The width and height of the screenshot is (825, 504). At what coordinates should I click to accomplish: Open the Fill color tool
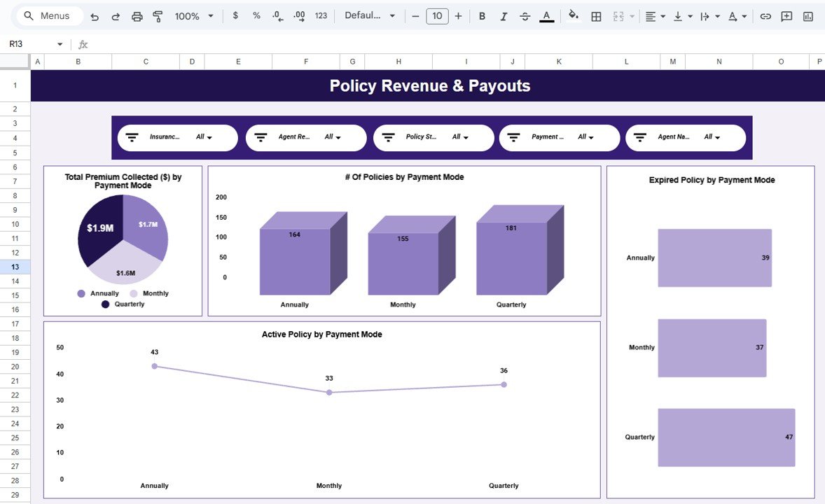click(x=573, y=15)
